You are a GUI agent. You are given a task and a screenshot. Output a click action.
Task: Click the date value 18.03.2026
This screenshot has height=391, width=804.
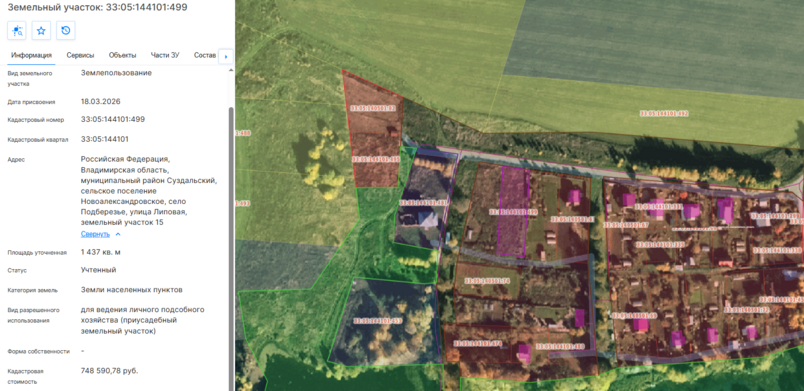100,101
